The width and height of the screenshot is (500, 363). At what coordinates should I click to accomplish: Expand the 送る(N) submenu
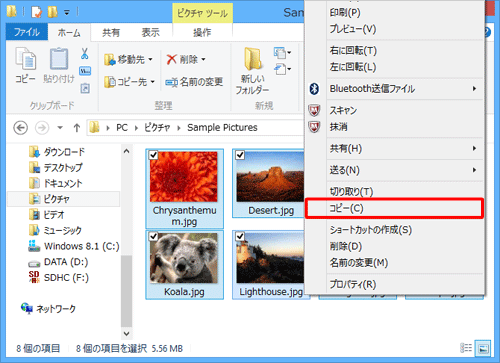tap(474, 170)
